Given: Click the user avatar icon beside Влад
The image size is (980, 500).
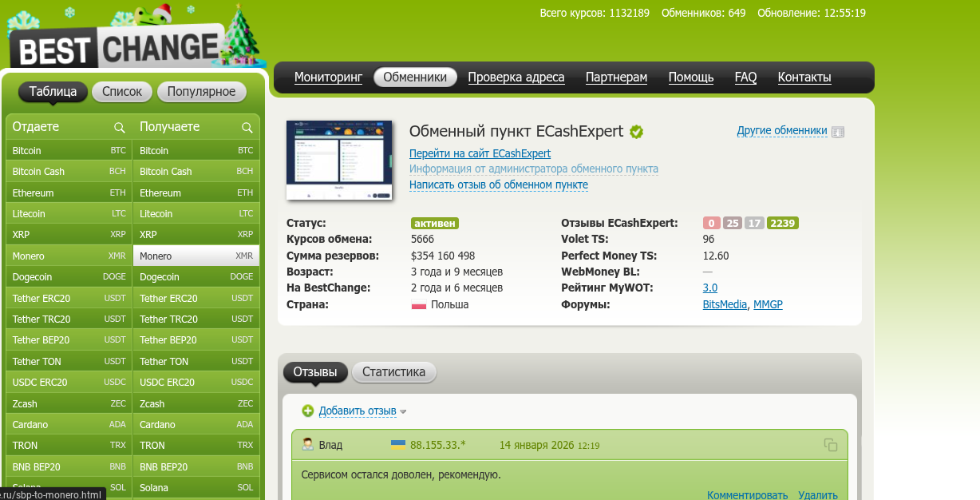Looking at the screenshot, I should (x=307, y=445).
